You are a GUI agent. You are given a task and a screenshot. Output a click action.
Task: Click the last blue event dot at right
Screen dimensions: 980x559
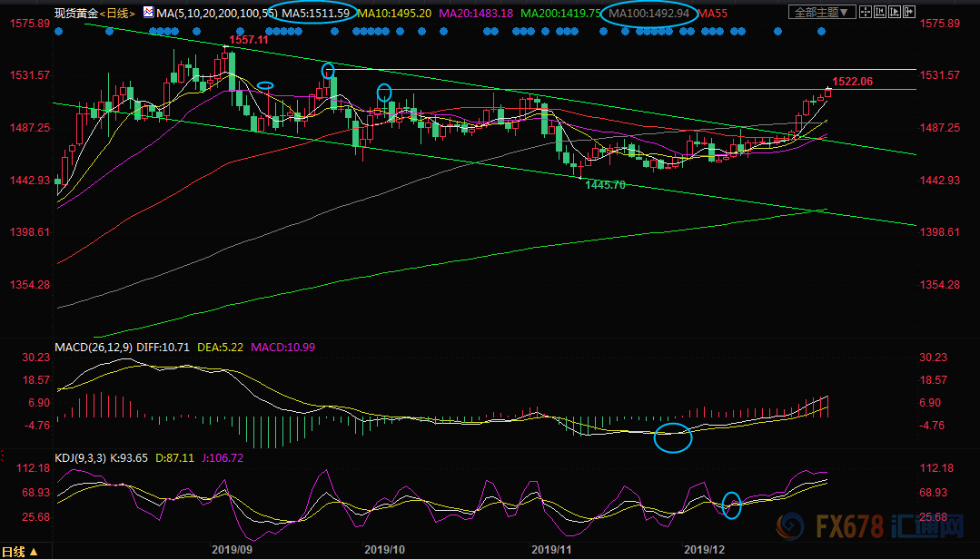[821, 31]
